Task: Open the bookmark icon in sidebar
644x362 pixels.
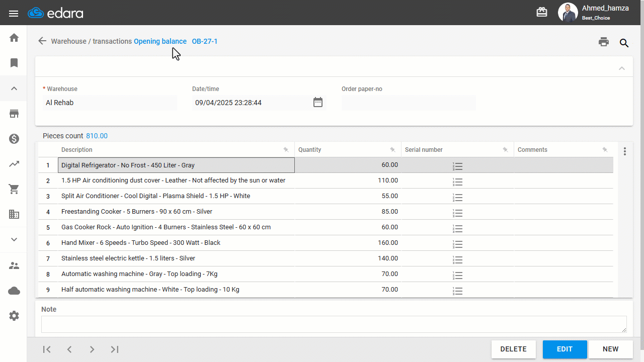Action: point(14,63)
